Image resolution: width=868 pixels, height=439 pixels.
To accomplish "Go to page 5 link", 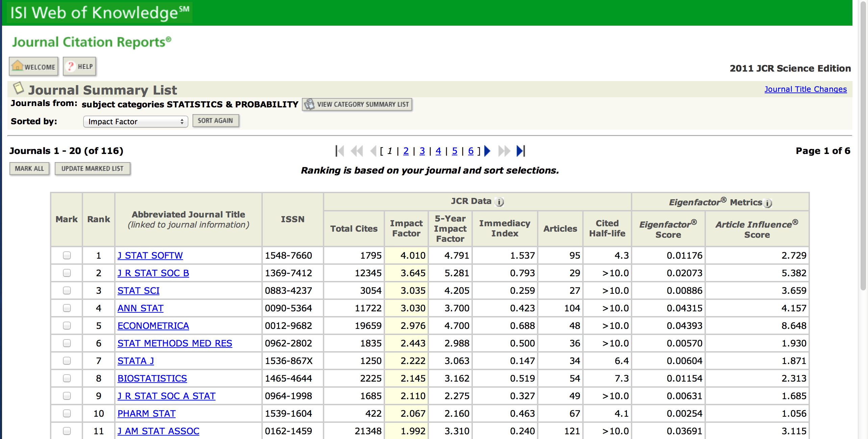I will 455,151.
